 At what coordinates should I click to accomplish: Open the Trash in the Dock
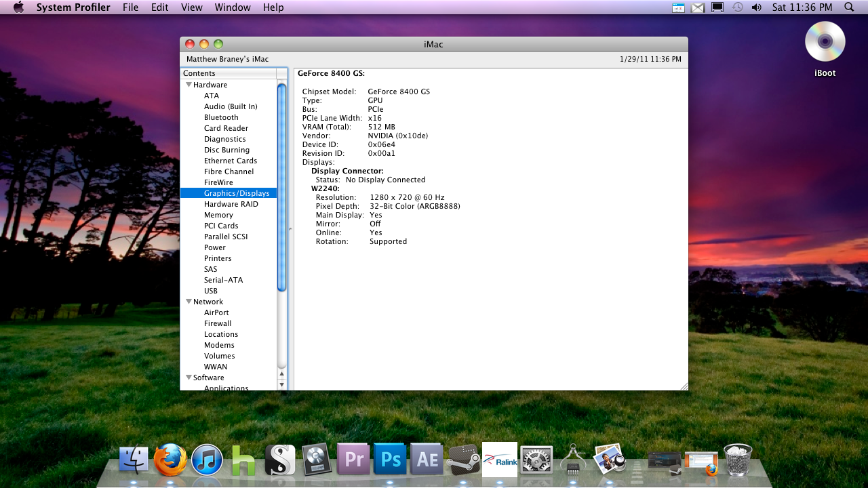(x=737, y=460)
